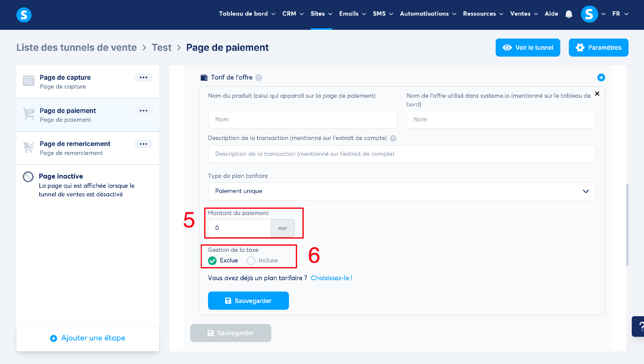Click the systeme.io logo in the header

pyautogui.click(x=24, y=15)
